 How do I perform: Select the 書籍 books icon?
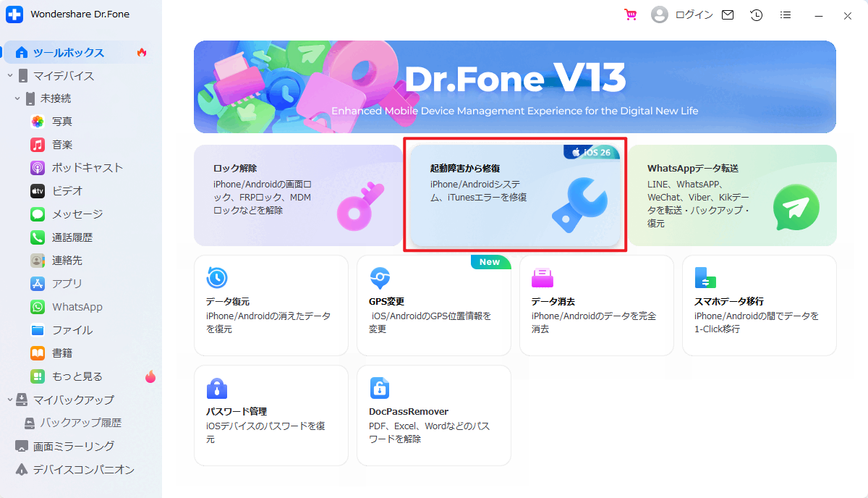tap(38, 353)
